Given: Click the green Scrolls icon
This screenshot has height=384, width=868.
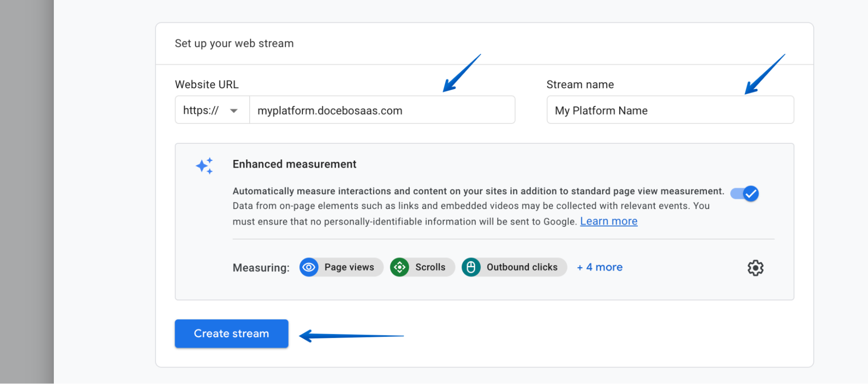Looking at the screenshot, I should coord(399,267).
